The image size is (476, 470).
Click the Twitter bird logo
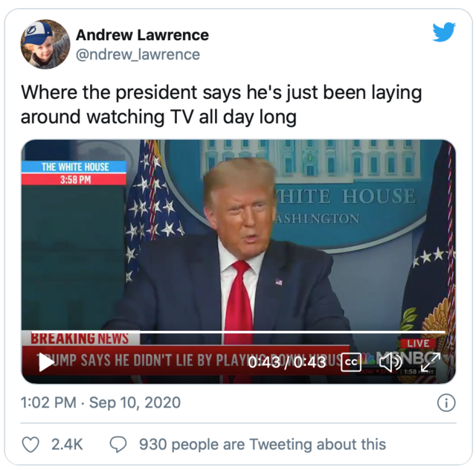(x=444, y=31)
